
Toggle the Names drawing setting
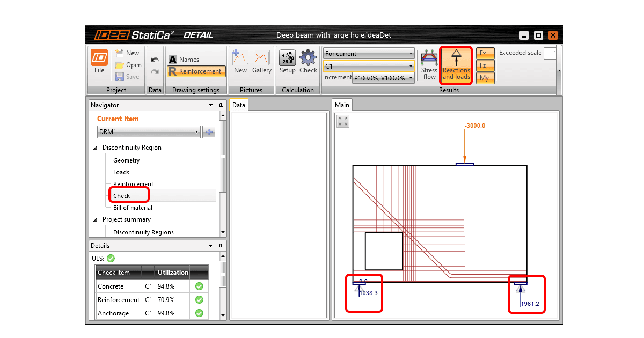(184, 60)
